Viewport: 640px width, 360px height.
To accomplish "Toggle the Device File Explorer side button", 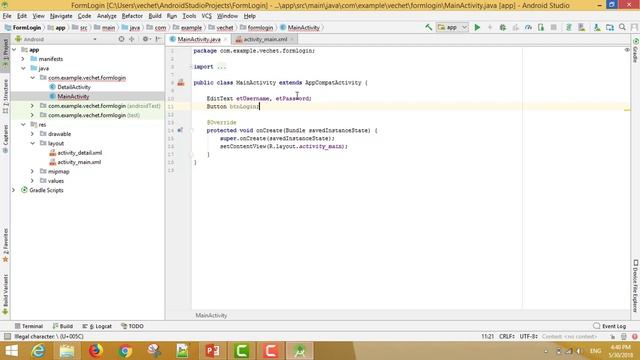I will (636, 286).
